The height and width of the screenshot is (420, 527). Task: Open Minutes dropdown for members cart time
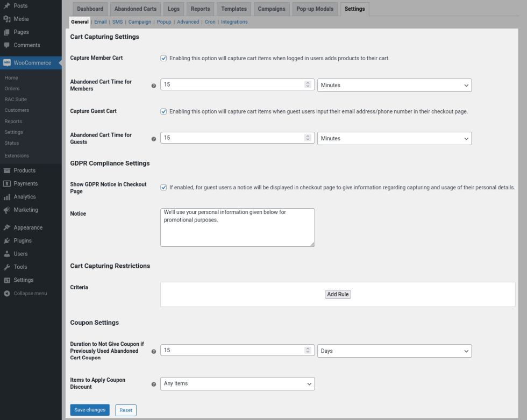pyautogui.click(x=394, y=85)
